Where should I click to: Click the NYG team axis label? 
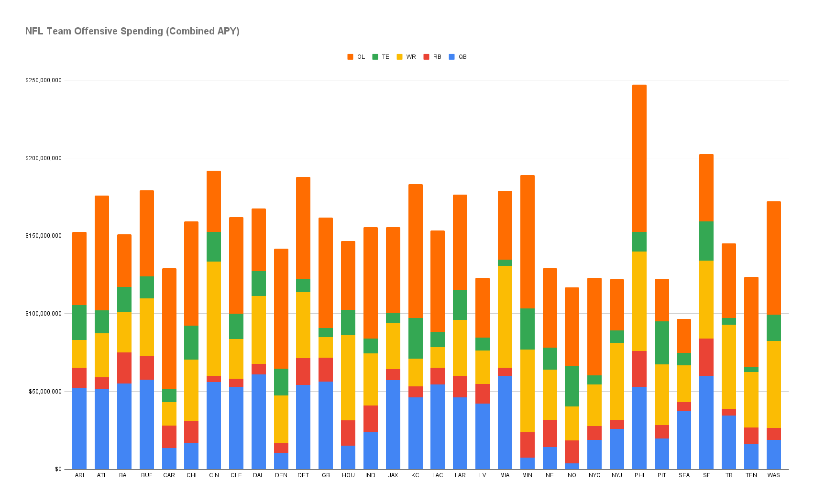pos(594,475)
